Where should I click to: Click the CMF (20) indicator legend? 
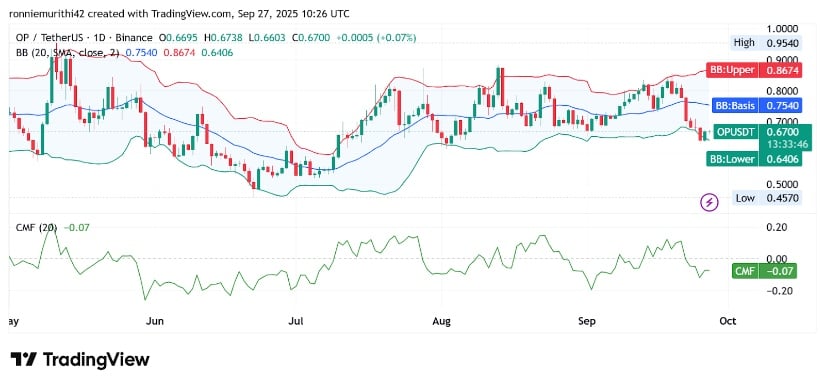(x=36, y=228)
